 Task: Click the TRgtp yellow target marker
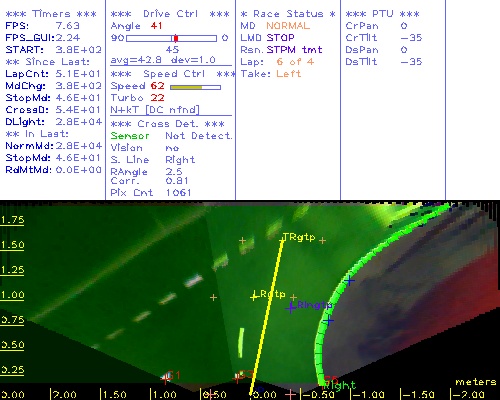(283, 239)
